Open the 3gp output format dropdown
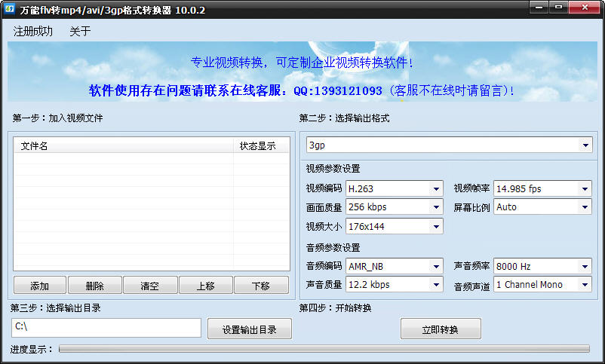This screenshot has width=605, height=364. click(449, 145)
